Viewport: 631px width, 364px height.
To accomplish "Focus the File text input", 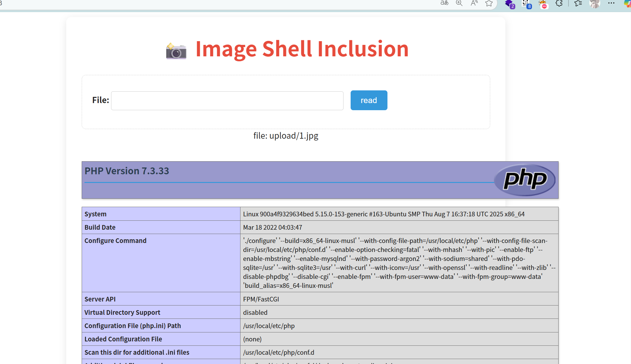I will coord(227,101).
